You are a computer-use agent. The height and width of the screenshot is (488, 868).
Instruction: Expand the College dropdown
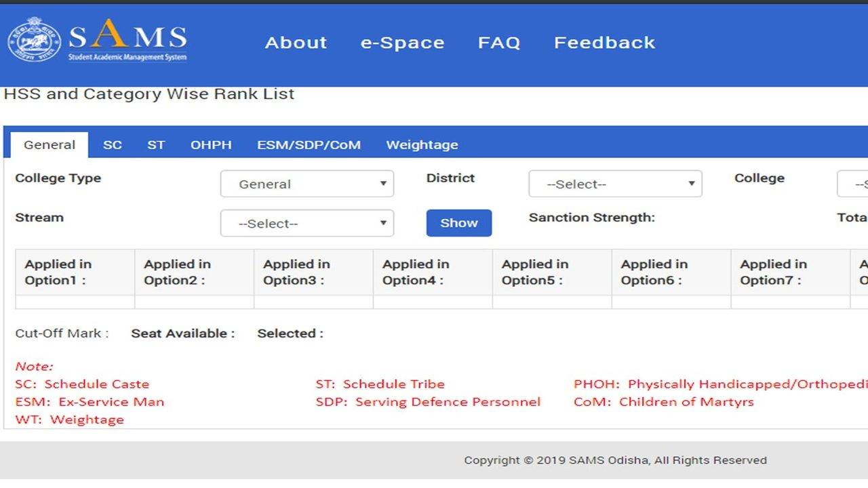852,184
